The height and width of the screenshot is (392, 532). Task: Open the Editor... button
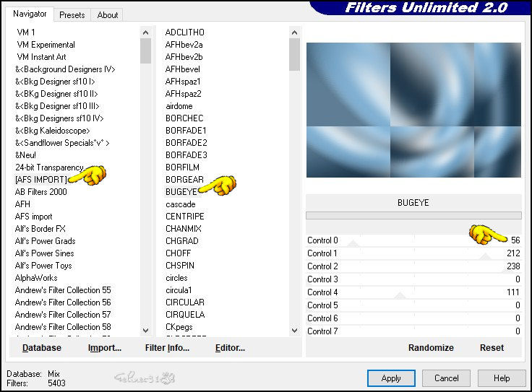click(230, 348)
